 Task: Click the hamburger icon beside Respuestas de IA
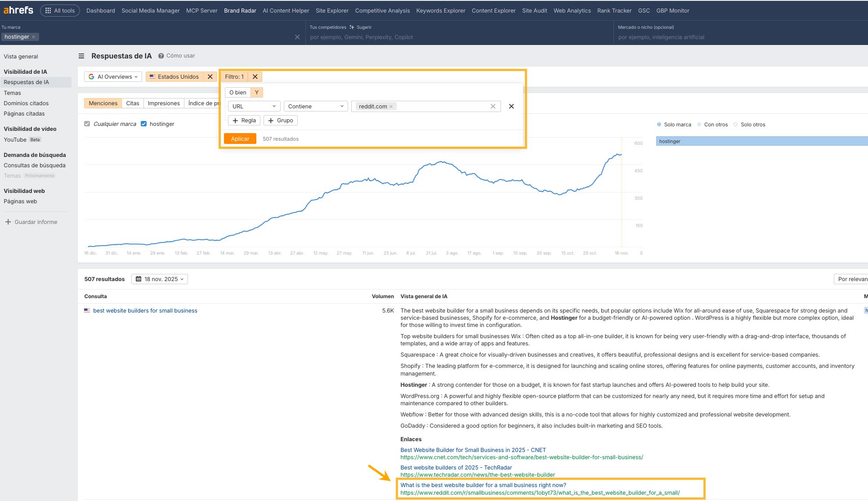pos(81,56)
